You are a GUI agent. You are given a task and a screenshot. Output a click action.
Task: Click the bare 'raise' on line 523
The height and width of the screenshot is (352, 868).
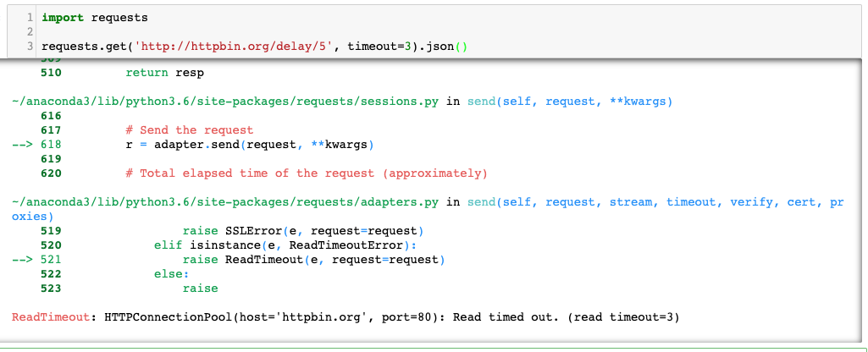click(201, 289)
